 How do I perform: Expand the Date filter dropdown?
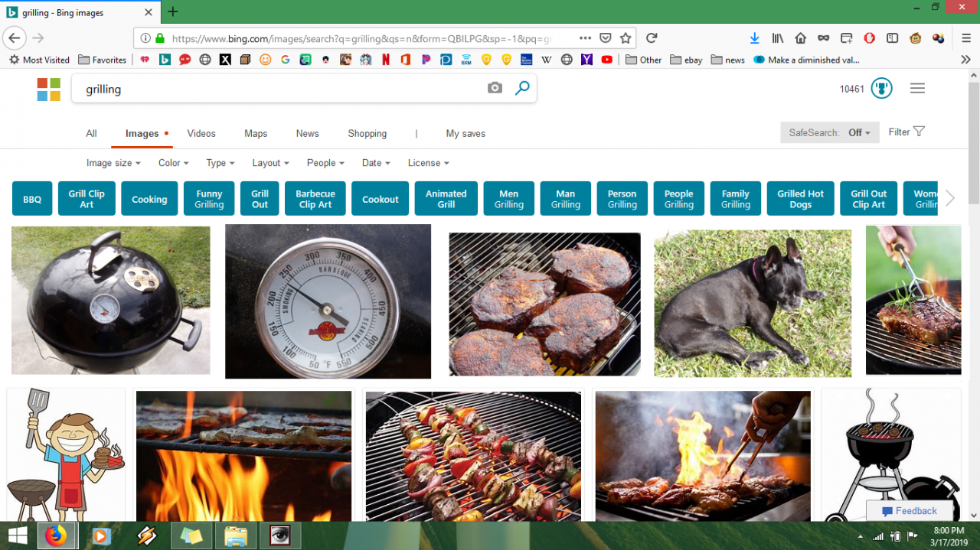(x=376, y=163)
